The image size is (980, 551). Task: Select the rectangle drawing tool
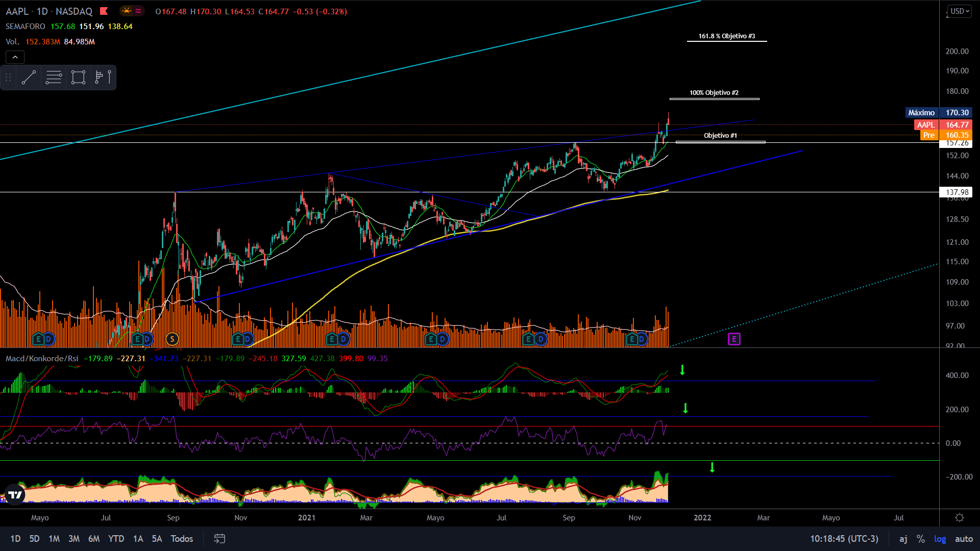coord(78,78)
